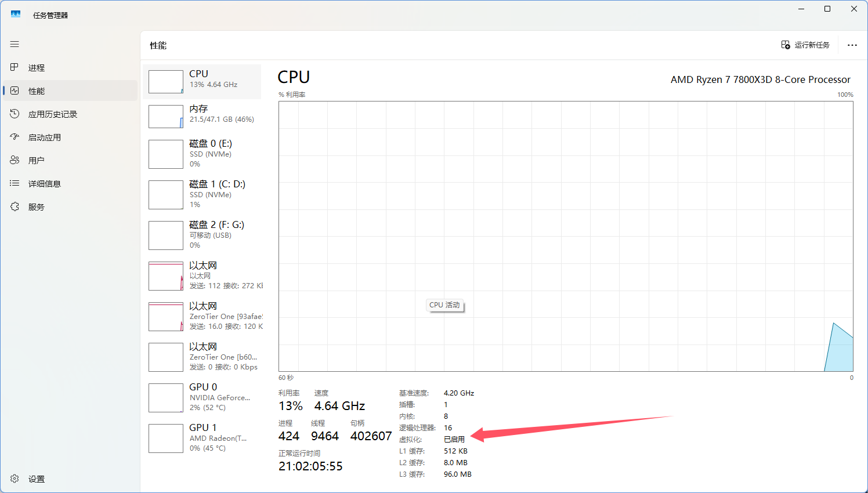
Task: Click the hamburger navigation menu icon
Action: pyautogui.click(x=15, y=44)
